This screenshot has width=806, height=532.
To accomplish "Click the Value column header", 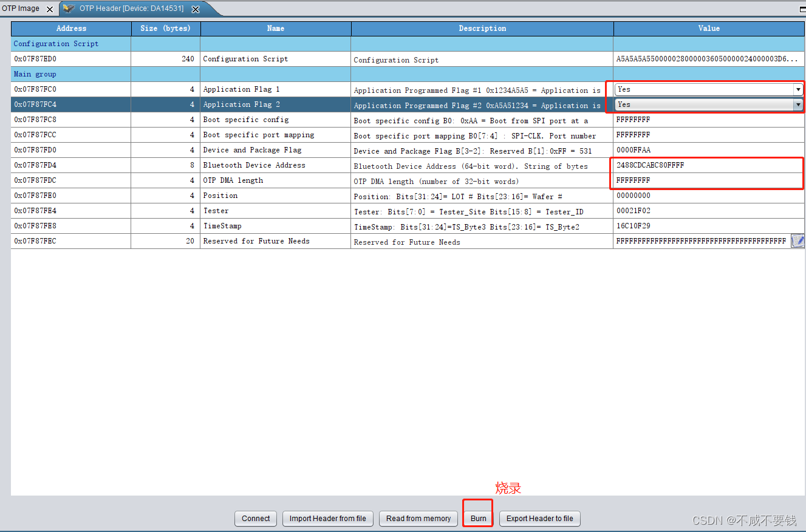I will click(709, 29).
